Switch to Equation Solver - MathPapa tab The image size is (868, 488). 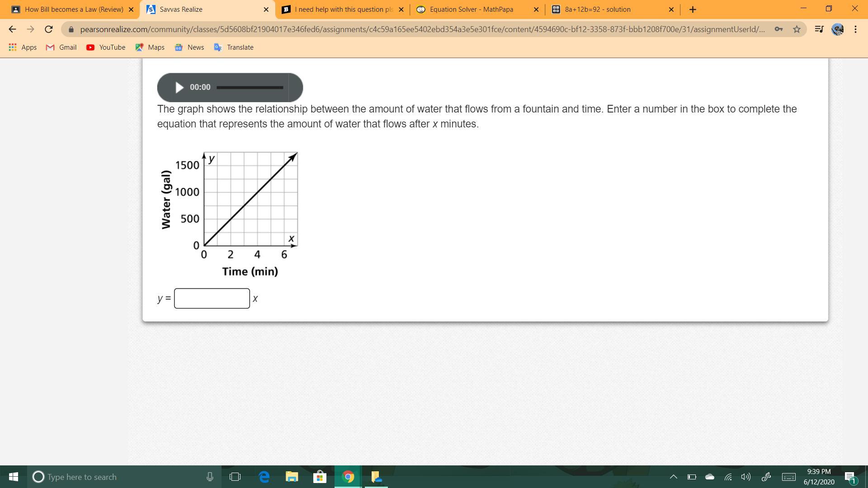pyautogui.click(x=471, y=9)
